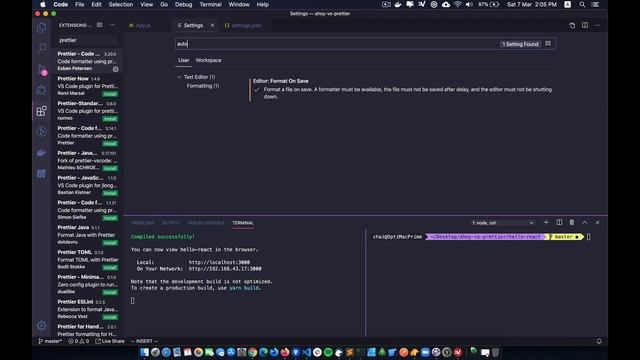Open the Search view in the activity bar
640x360 pixels.
pos(42,48)
